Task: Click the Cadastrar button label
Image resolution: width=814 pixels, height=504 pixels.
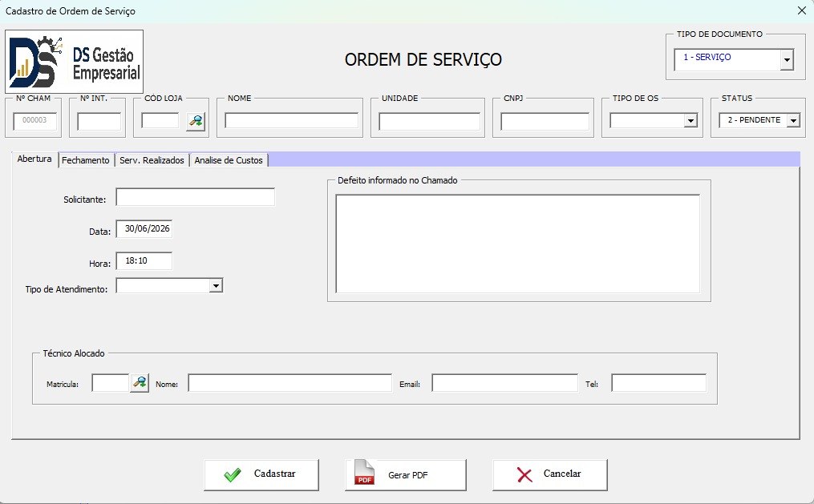Action: 274,474
